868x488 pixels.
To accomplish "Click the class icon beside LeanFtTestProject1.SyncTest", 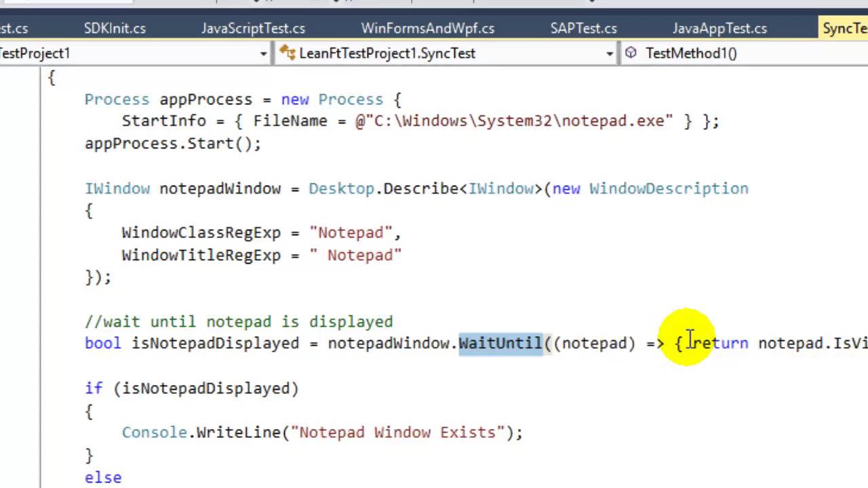I will point(288,53).
